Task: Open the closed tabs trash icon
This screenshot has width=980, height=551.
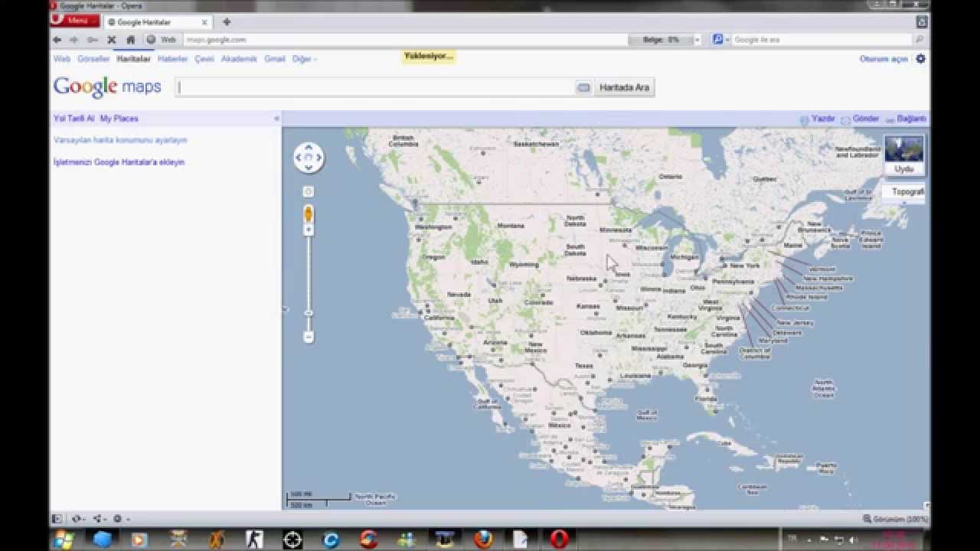Action: click(x=922, y=21)
